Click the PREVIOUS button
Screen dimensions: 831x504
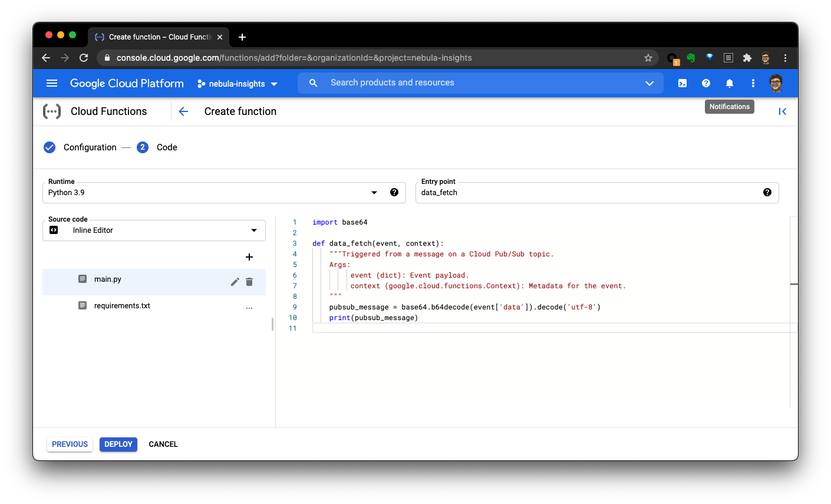70,444
